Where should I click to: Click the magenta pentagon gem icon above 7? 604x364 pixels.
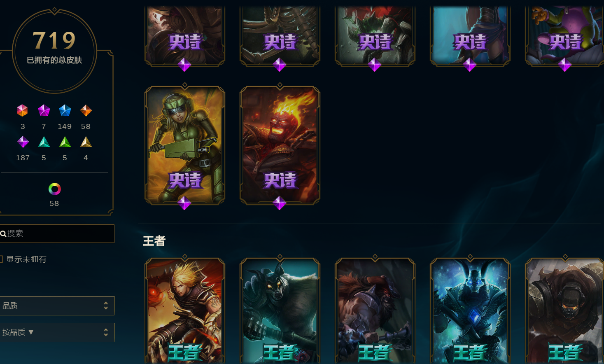click(x=44, y=110)
